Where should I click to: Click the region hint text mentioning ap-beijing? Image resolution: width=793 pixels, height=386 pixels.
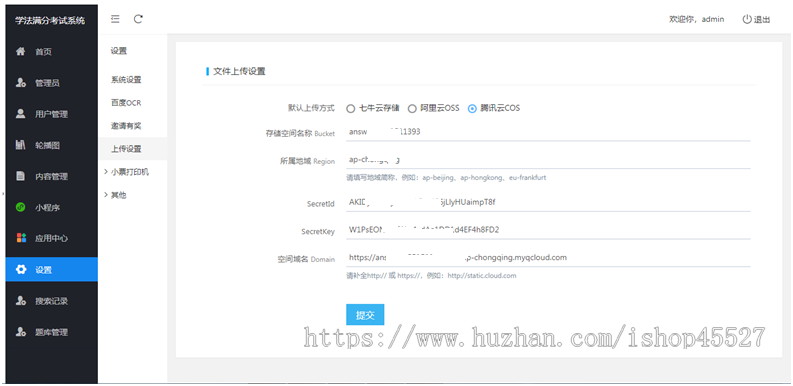coord(446,178)
